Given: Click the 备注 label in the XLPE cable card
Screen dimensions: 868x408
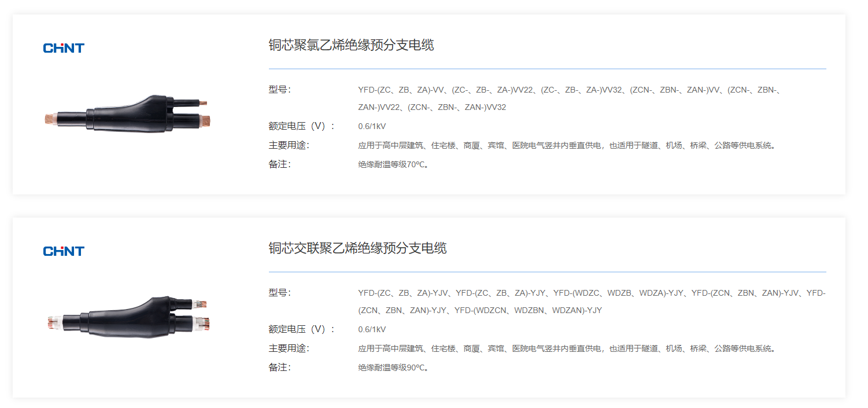Looking at the screenshot, I should [279, 367].
